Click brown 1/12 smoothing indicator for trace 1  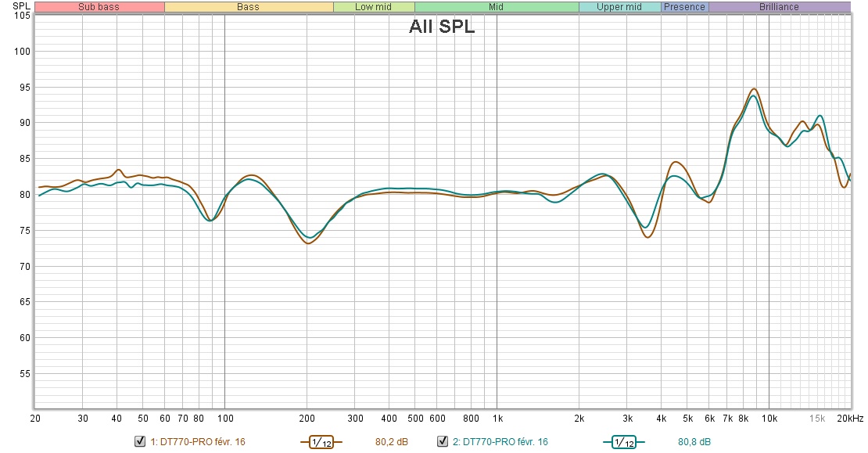click(x=321, y=442)
